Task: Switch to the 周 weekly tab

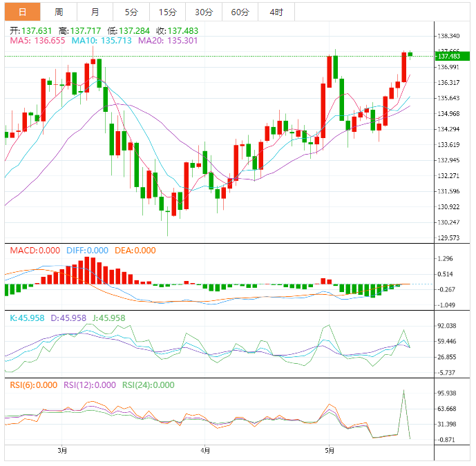Action: point(59,12)
